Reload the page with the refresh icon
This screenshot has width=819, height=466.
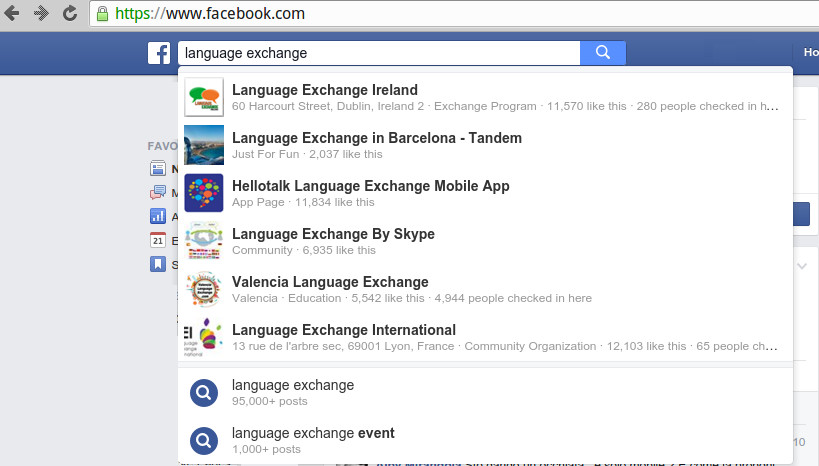[x=70, y=13]
